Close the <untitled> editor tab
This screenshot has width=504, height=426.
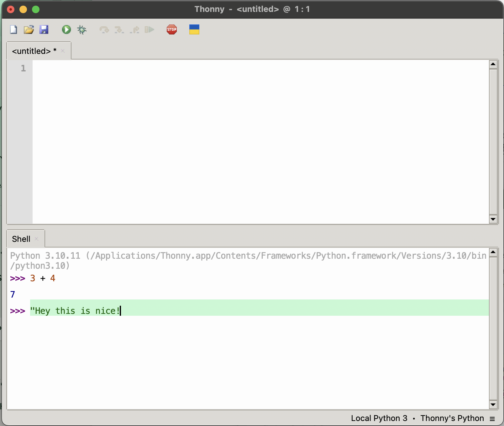pos(63,51)
